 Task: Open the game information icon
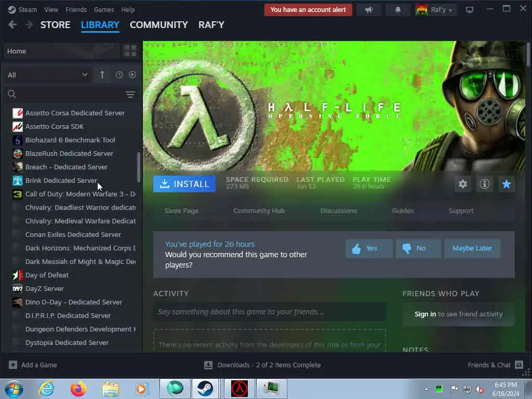[485, 184]
